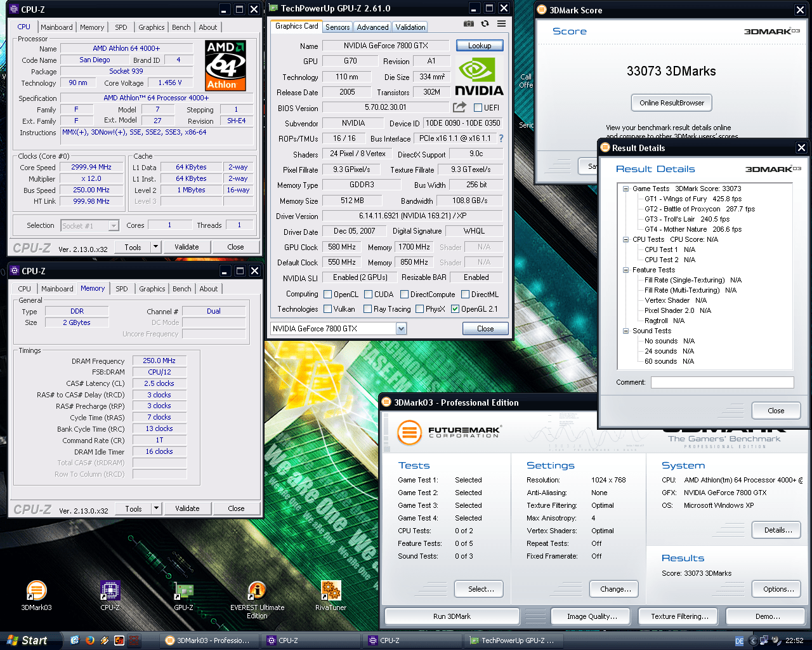Open Mainboard tab in CPU-Z processor window

coord(56,27)
